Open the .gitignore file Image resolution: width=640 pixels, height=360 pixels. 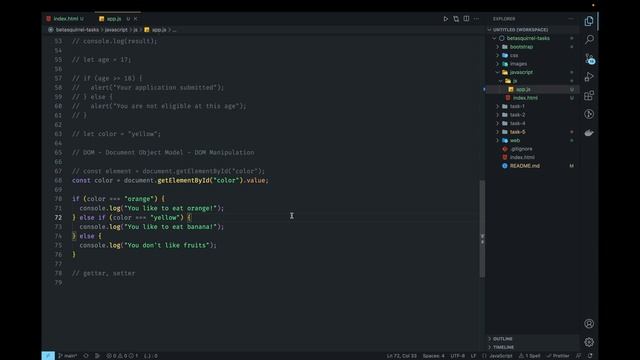pos(532,149)
